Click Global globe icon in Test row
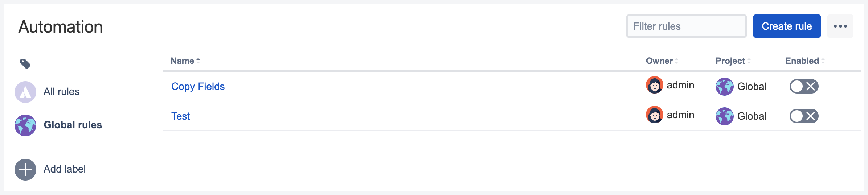Image resolution: width=868 pixels, height=195 pixels. 724,116
